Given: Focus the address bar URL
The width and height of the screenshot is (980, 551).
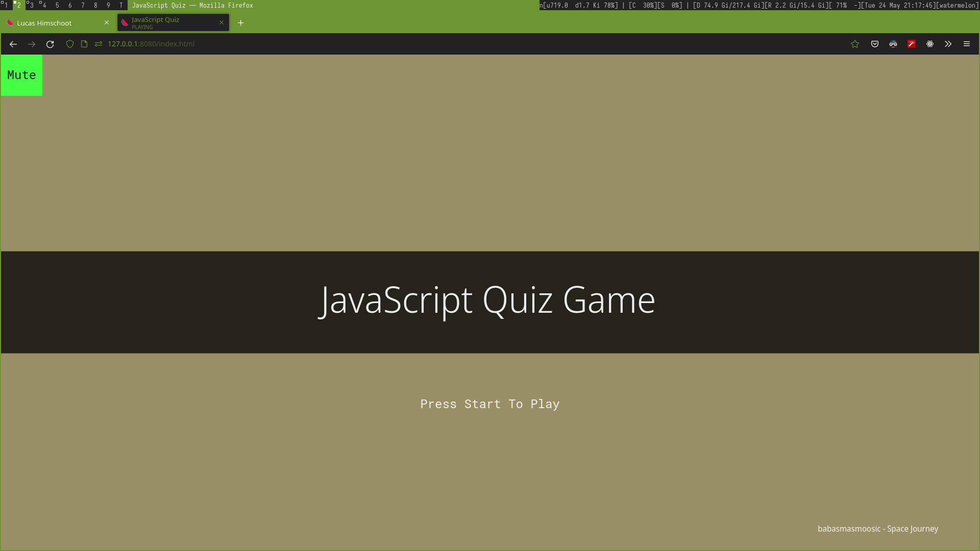Looking at the screenshot, I should (151, 44).
